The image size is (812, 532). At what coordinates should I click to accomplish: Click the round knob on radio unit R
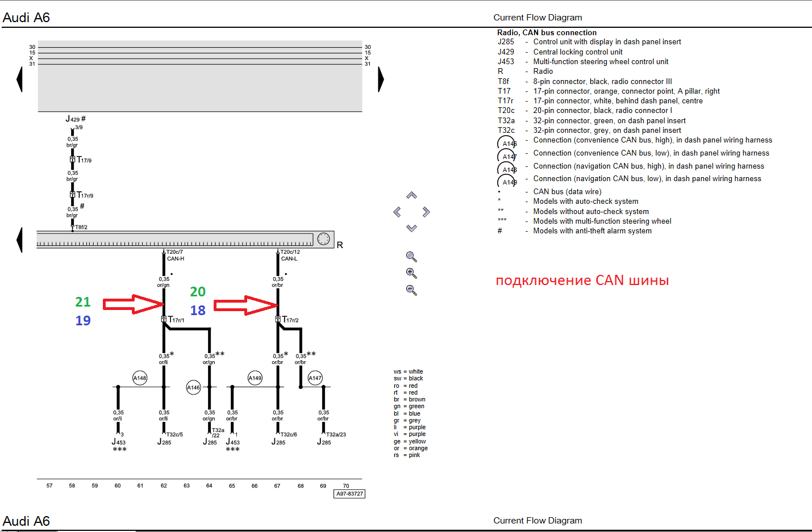pos(323,239)
